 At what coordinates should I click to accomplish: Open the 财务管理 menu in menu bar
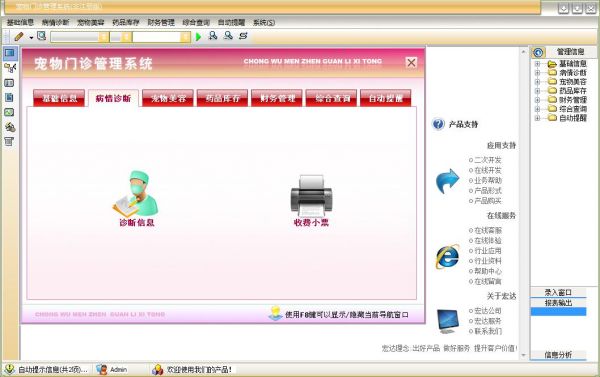(161, 23)
